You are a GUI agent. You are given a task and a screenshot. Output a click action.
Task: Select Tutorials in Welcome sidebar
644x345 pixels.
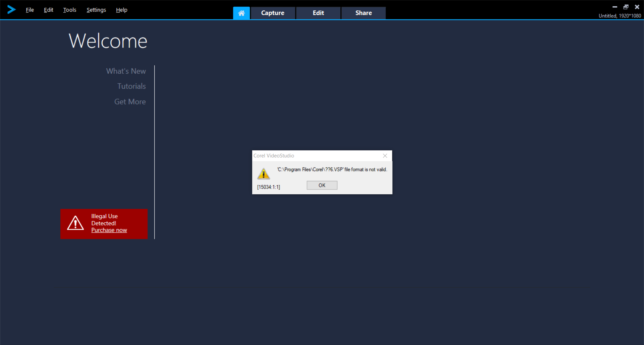pyautogui.click(x=131, y=86)
